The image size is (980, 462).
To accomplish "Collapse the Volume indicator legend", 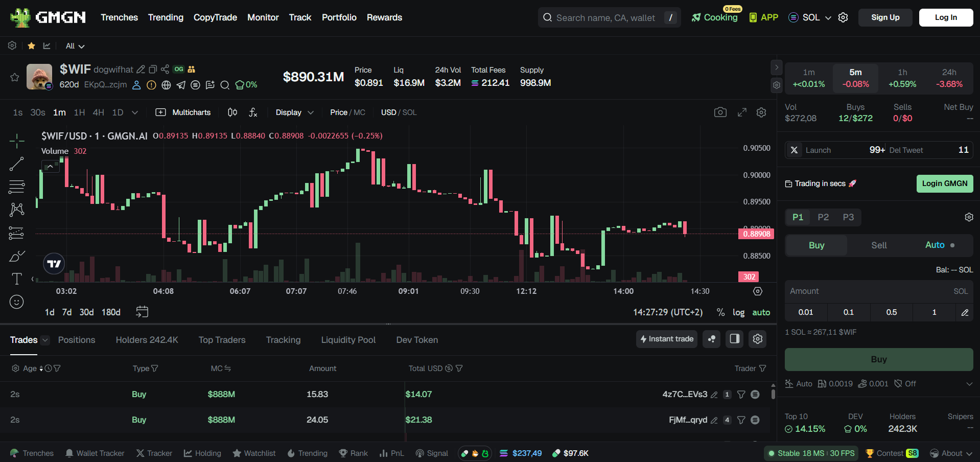I will (50, 167).
